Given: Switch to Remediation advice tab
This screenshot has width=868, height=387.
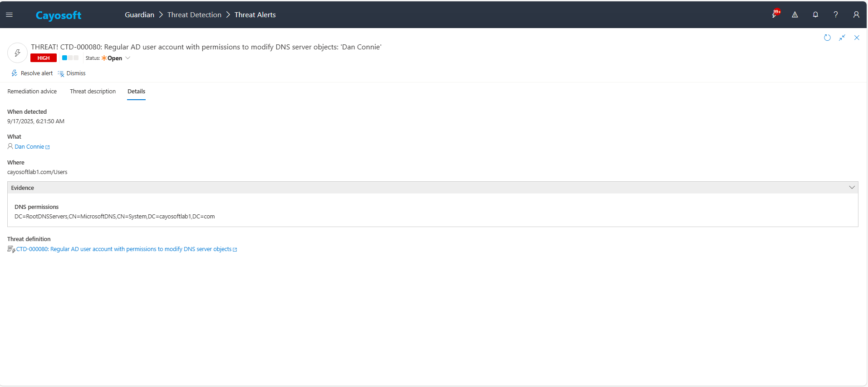Looking at the screenshot, I should [x=32, y=92].
